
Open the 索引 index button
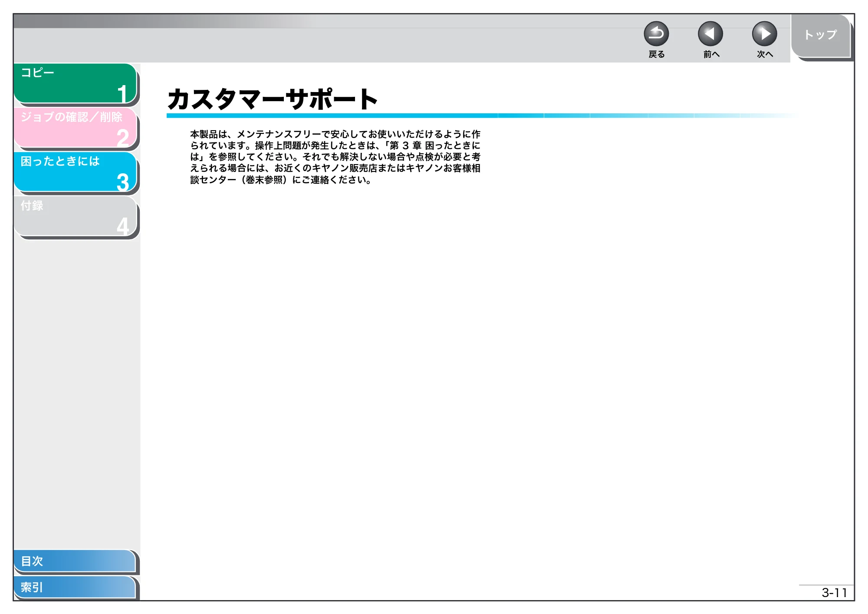(x=75, y=587)
